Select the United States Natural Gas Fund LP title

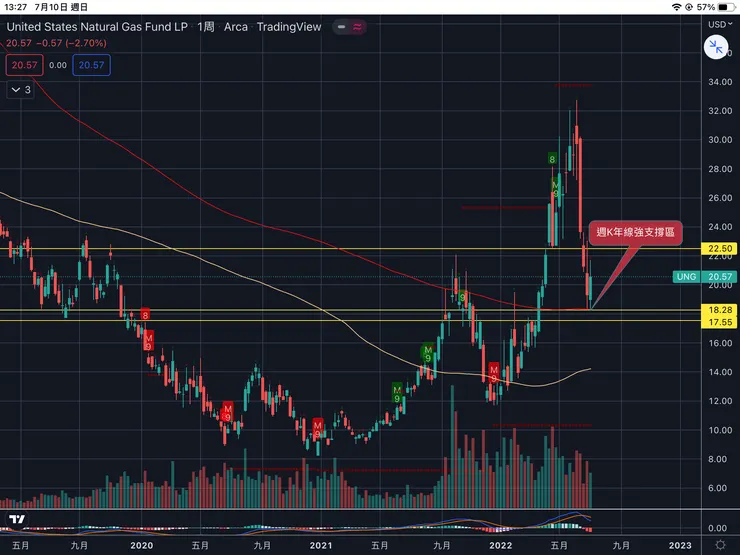(x=97, y=27)
